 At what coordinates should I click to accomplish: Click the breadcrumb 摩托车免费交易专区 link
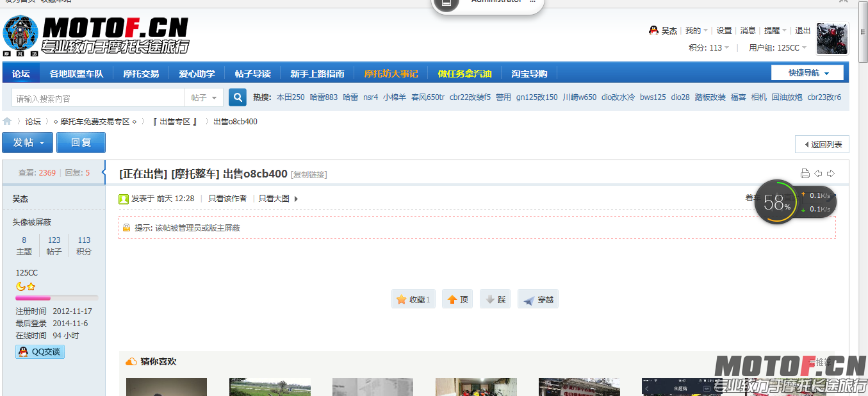pos(95,121)
